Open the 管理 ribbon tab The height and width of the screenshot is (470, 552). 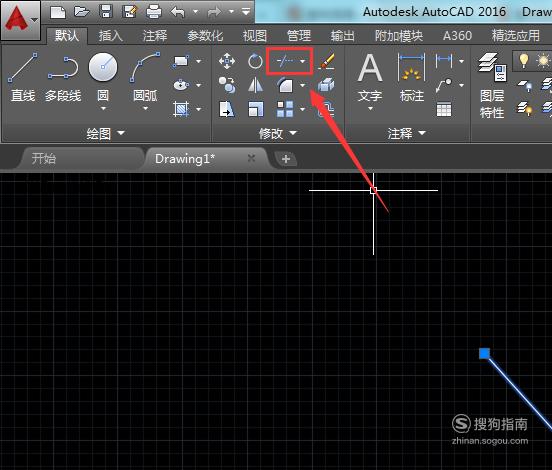[299, 36]
